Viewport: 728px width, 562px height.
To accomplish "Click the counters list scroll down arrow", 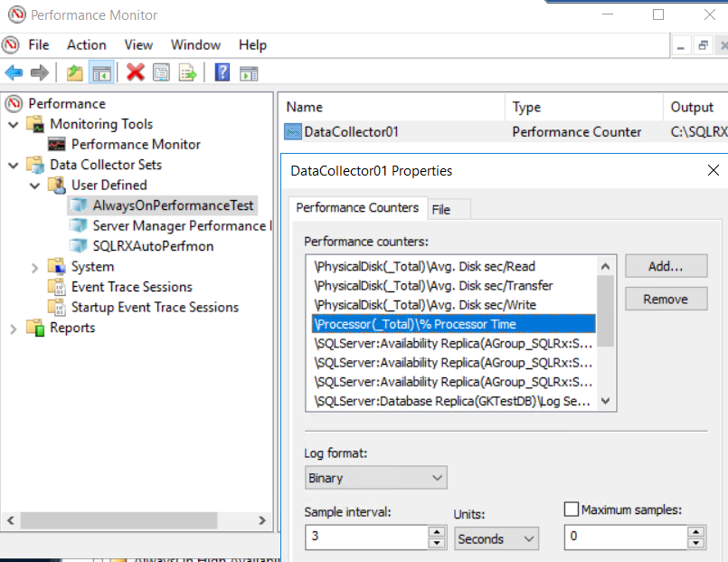I will click(x=605, y=401).
